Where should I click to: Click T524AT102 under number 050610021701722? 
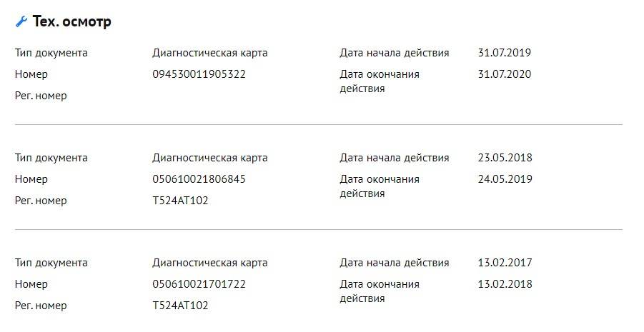coord(180,306)
